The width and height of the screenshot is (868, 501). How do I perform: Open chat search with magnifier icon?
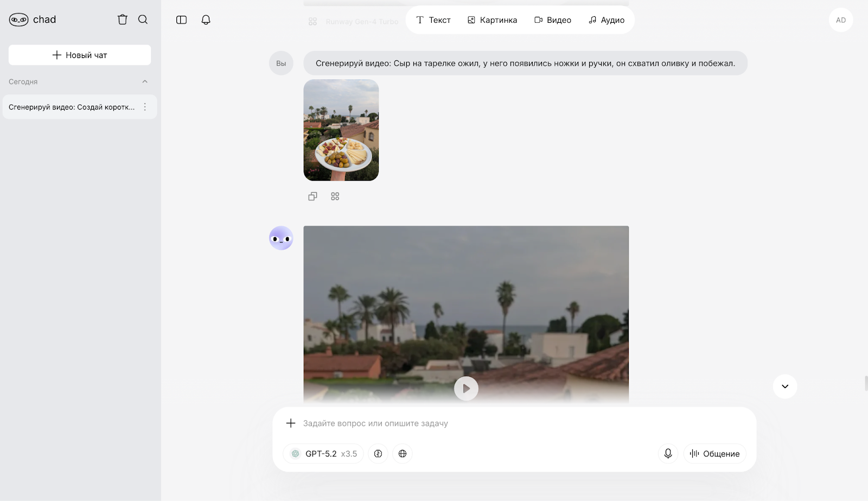[x=143, y=20]
